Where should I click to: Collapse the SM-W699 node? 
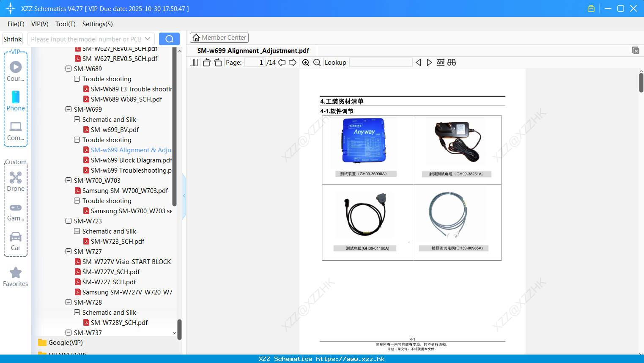point(69,109)
